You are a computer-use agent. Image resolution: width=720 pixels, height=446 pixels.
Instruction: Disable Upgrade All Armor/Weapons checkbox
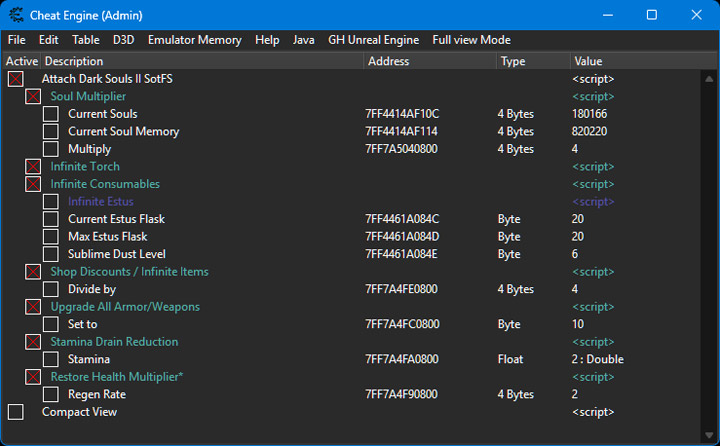pyautogui.click(x=33, y=307)
